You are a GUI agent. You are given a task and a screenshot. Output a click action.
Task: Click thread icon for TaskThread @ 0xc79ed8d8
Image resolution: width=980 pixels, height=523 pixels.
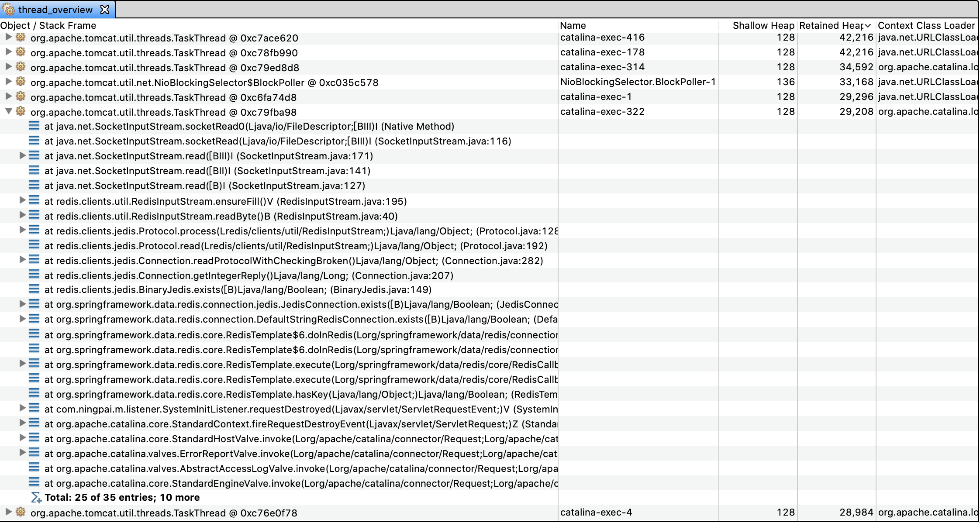21,67
